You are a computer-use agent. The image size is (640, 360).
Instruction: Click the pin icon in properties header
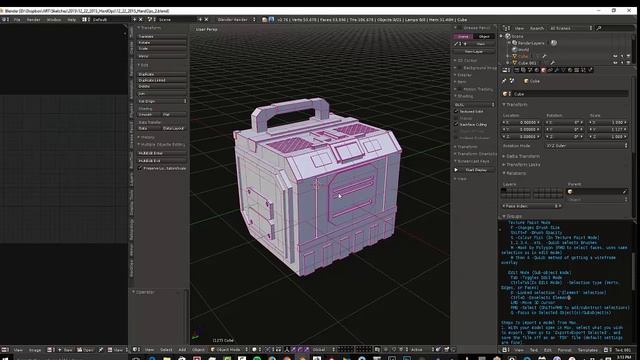point(504,81)
